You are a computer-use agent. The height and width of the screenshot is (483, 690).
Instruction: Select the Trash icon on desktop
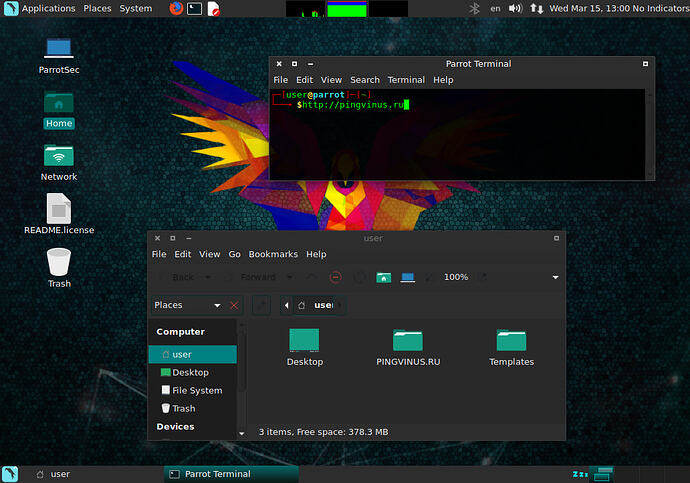coord(59,268)
